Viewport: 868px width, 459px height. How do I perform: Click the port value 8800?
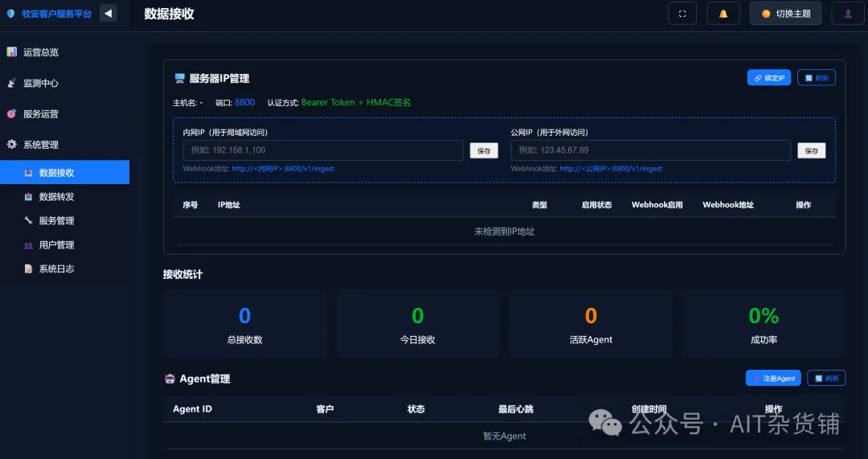[x=244, y=102]
